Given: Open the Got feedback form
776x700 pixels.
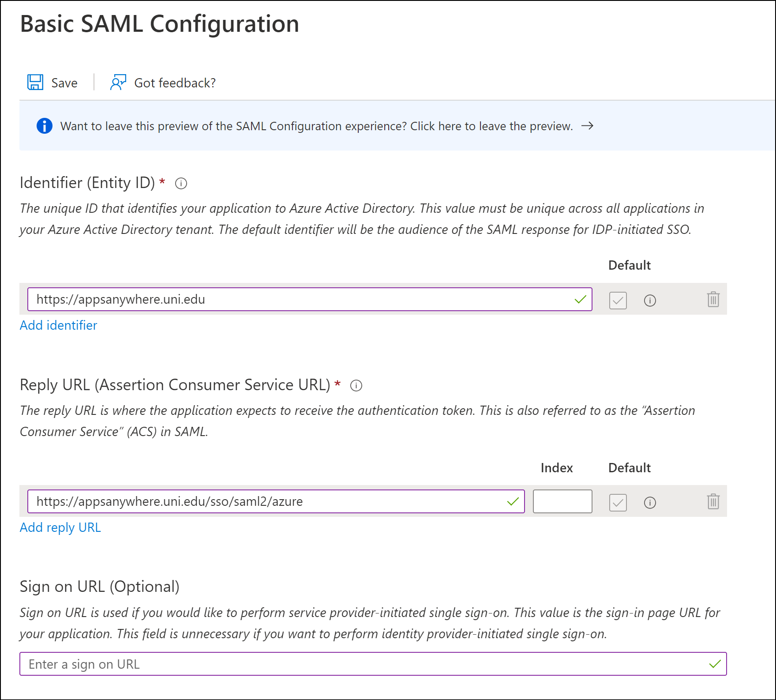Looking at the screenshot, I should 162,83.
